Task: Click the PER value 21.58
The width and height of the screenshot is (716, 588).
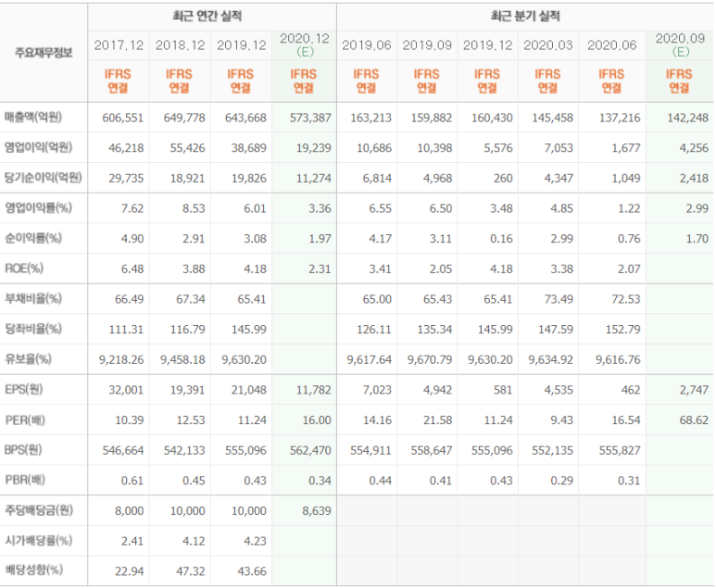Action: (437, 420)
